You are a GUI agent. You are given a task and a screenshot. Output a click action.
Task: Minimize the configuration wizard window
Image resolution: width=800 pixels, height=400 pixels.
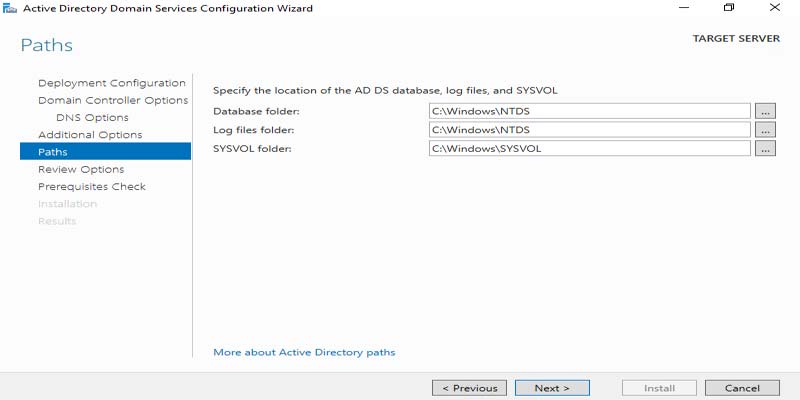click(683, 8)
